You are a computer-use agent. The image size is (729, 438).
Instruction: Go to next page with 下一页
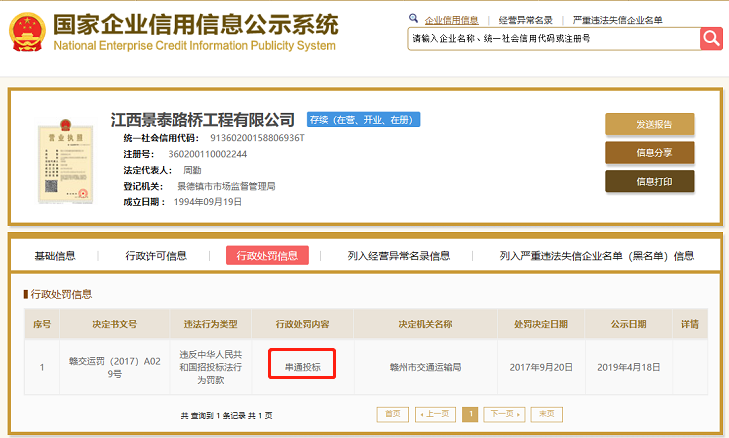click(504, 414)
